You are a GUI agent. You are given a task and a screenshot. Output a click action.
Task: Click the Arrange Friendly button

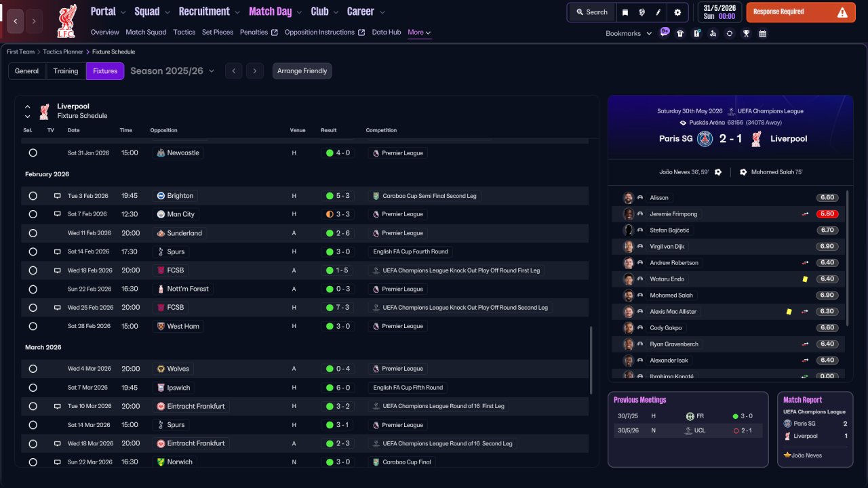[302, 71]
